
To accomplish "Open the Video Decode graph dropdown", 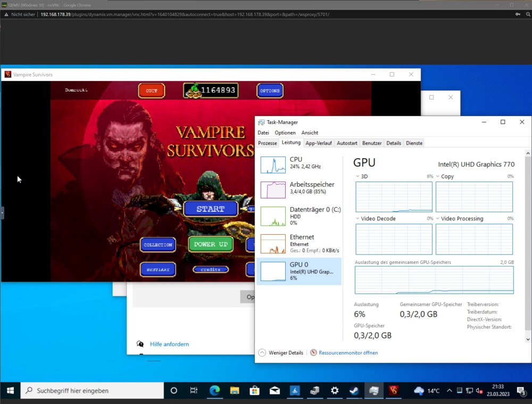I will coord(358,218).
